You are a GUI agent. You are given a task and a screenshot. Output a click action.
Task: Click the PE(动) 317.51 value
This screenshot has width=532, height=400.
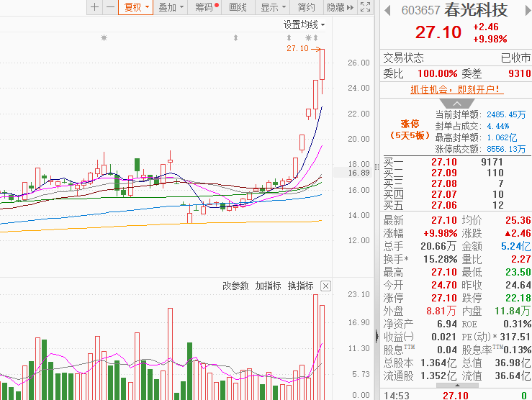tap(515, 337)
